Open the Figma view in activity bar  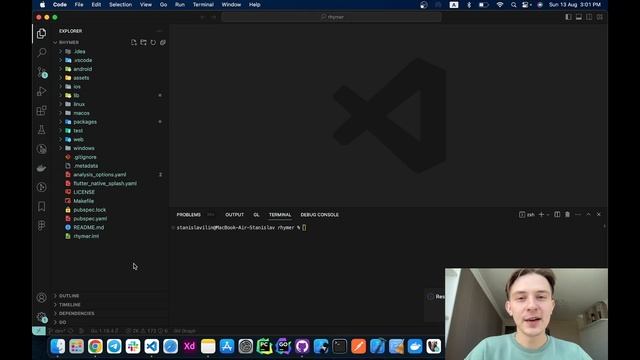pos(41,226)
